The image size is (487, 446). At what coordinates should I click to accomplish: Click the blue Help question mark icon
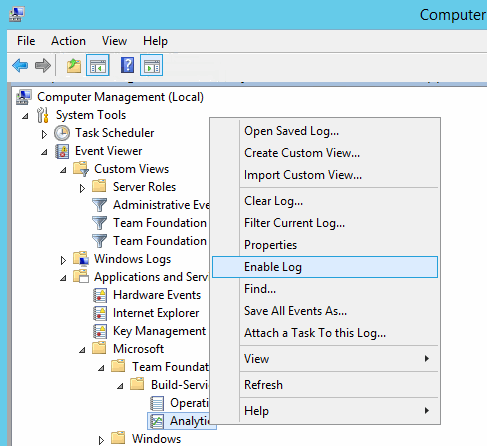coord(127,65)
